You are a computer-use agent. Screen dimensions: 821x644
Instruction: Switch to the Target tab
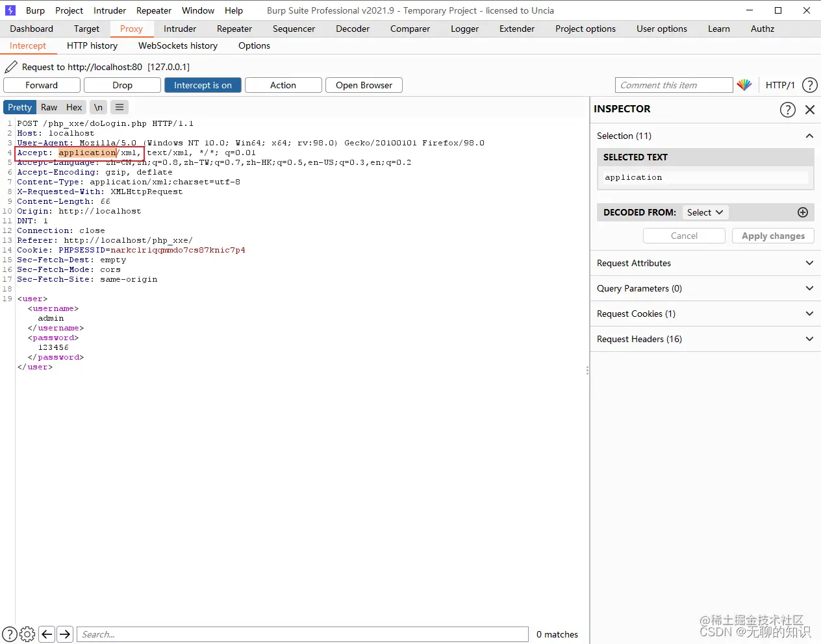[x=86, y=29]
